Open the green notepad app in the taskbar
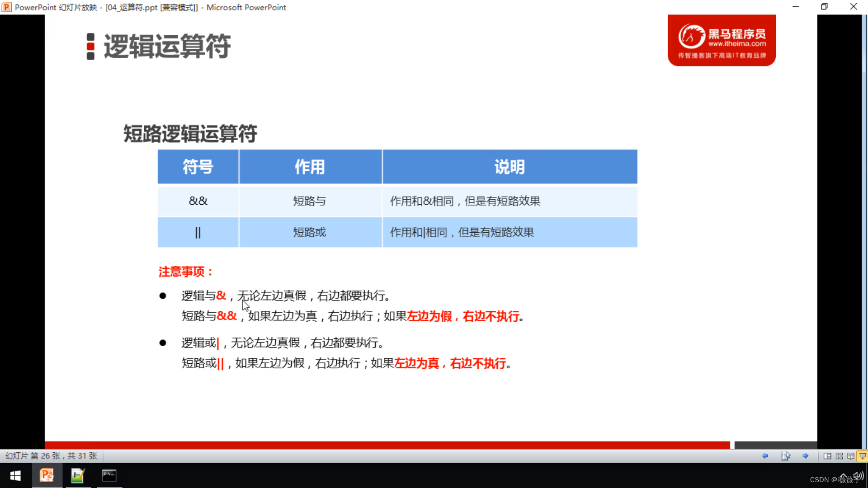This screenshot has height=488, width=868. [78, 475]
